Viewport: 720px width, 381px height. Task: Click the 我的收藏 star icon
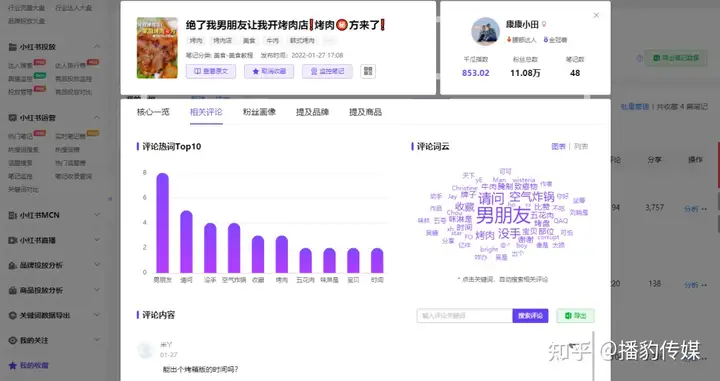(12, 366)
